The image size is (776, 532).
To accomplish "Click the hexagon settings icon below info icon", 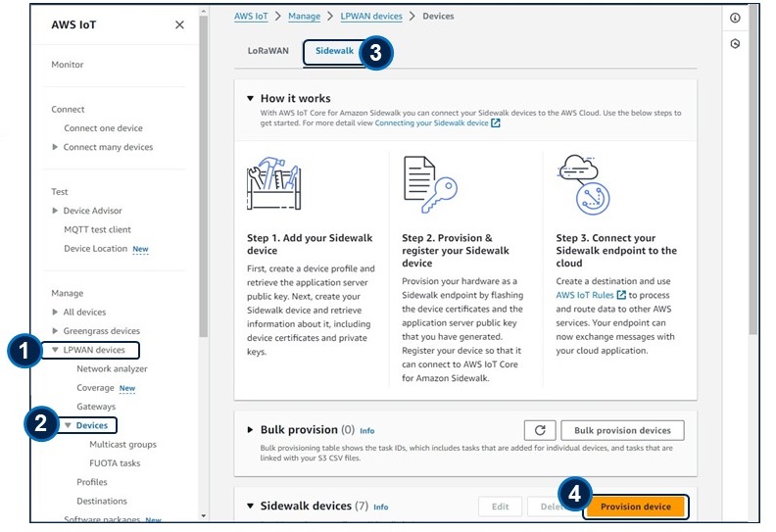I will tap(735, 43).
